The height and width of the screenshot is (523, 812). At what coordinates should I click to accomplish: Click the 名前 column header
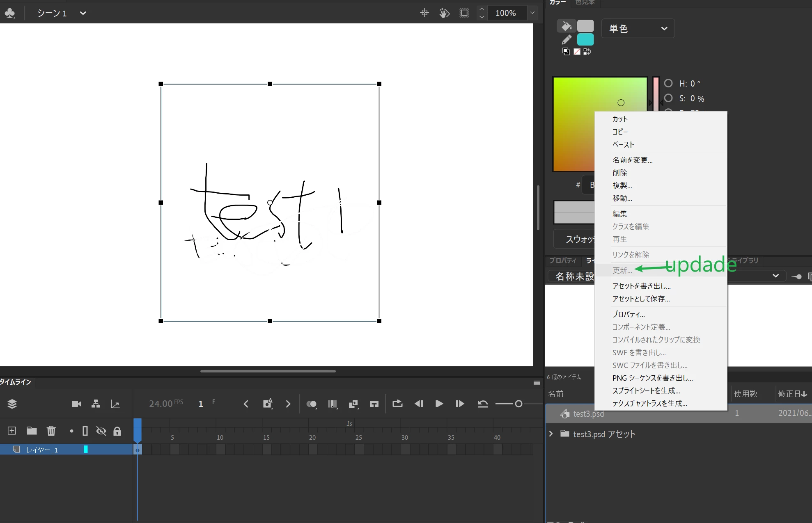[x=556, y=394]
